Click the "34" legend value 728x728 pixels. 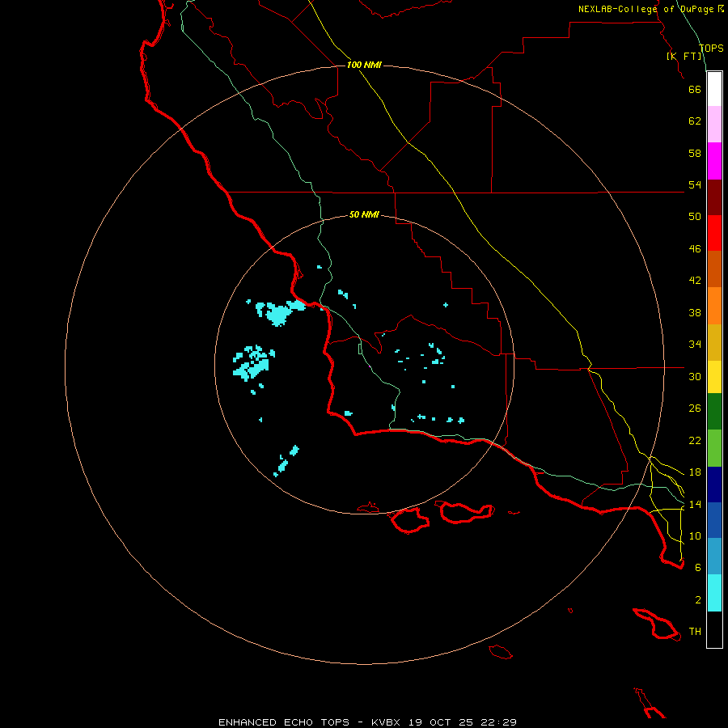tap(695, 345)
